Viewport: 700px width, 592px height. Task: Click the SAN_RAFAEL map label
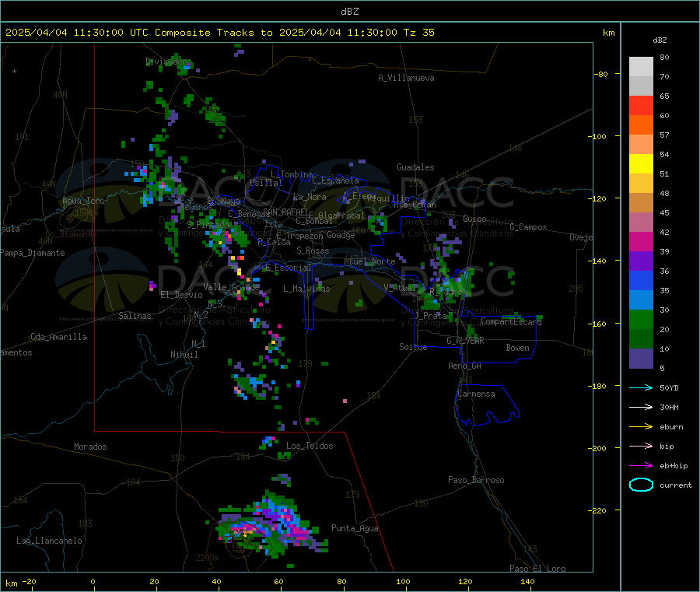point(285,212)
